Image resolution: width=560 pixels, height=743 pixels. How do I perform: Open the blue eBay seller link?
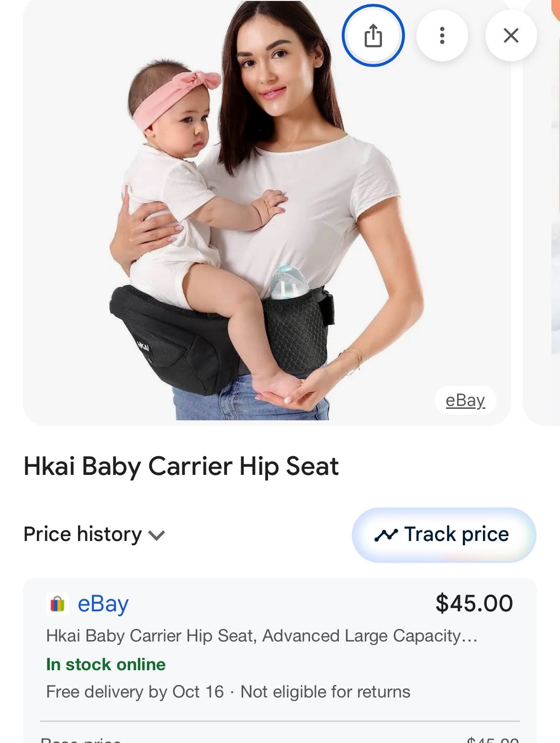point(103,604)
